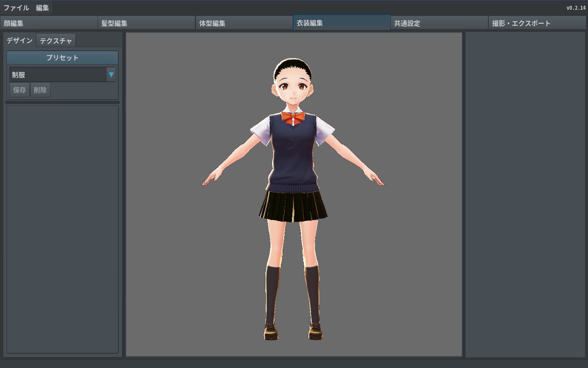Click the v0.2.14 version label

coord(576,8)
